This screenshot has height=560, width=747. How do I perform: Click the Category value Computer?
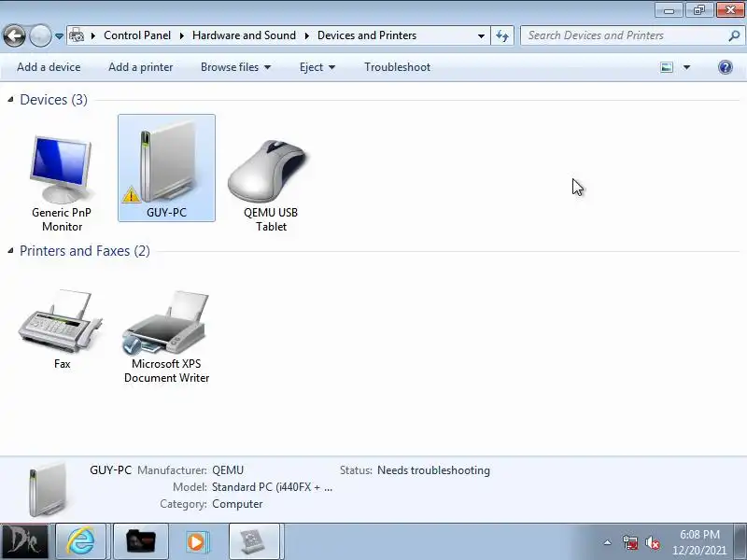point(237,504)
